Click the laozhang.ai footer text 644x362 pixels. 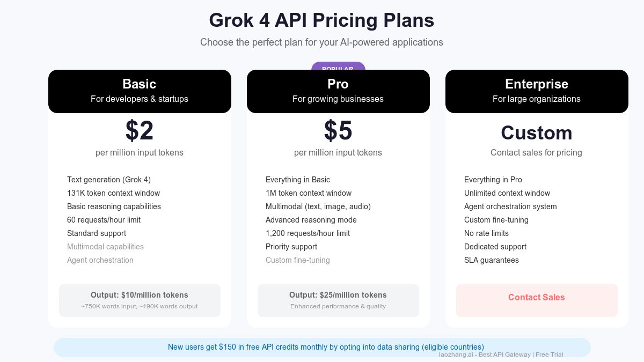pos(501,354)
